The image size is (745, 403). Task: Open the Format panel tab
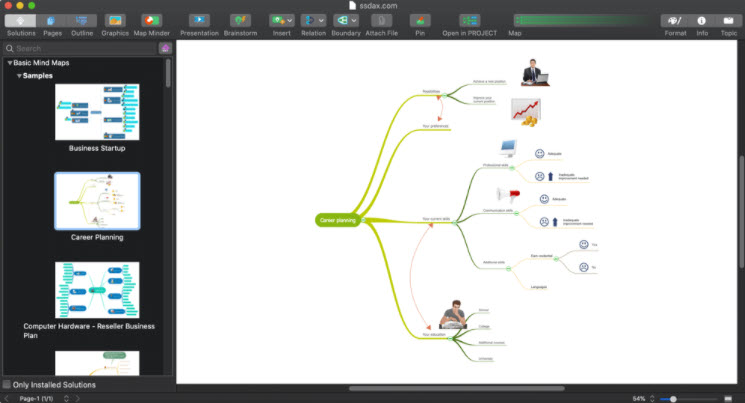[675, 21]
